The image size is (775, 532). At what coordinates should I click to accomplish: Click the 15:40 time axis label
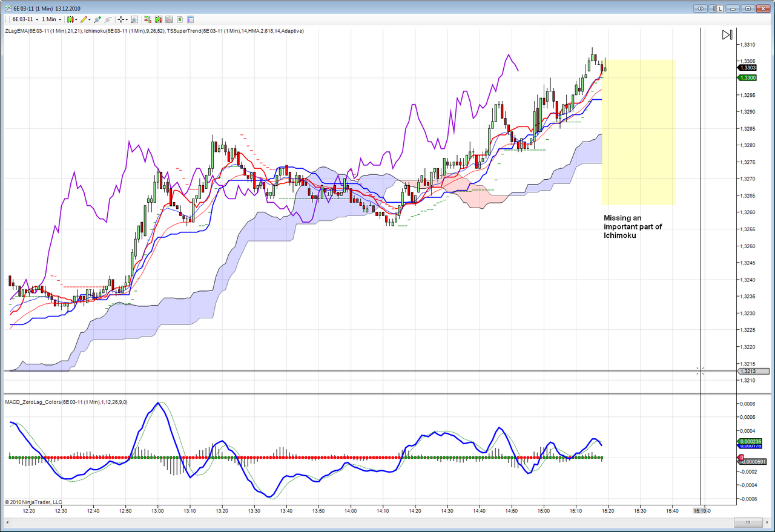coord(673,511)
